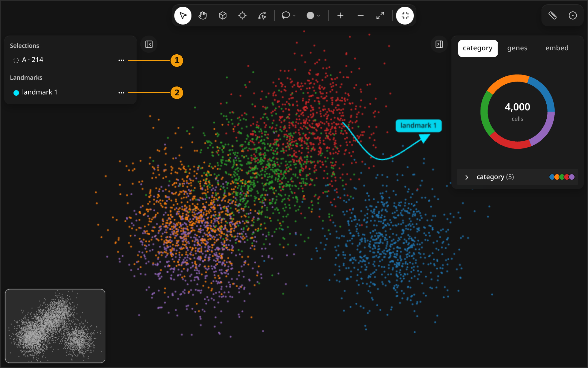Click the circled dot record icon

click(573, 16)
